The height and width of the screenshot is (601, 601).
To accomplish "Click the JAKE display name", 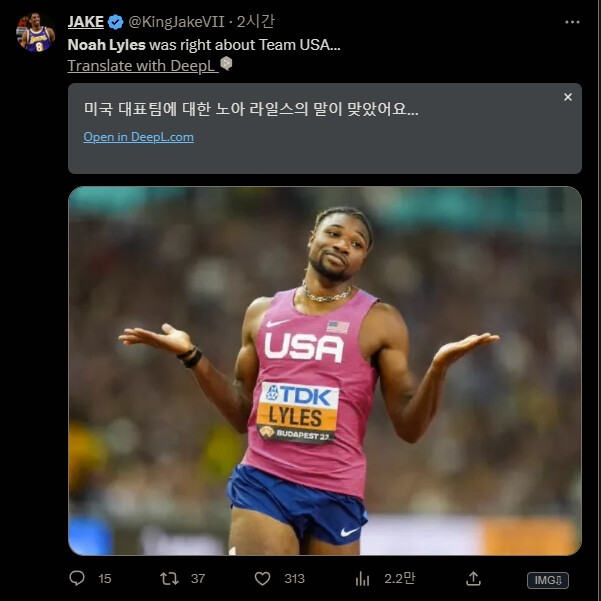I will click(x=86, y=23).
